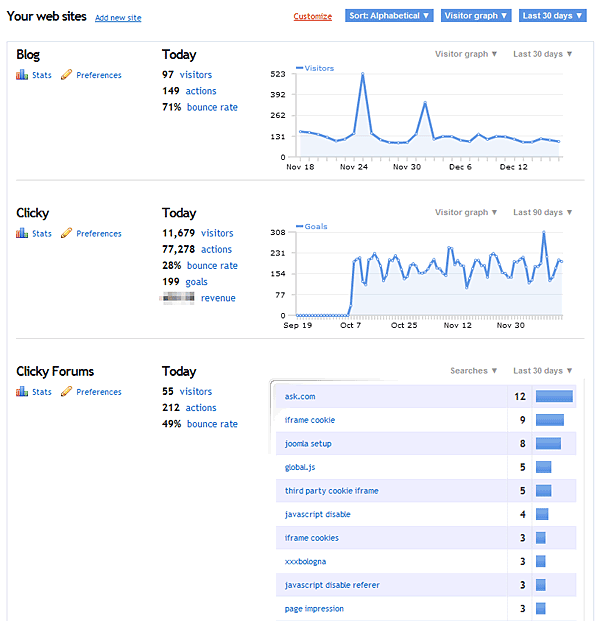Viewport: 600px width, 621px height.
Task: Expand Clicky Forums' Last 30 days selector
Action: (x=543, y=371)
